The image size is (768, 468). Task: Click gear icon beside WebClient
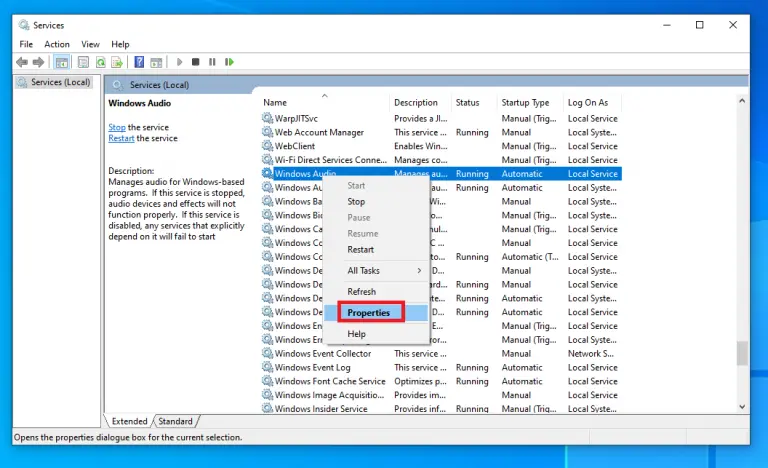pos(267,146)
